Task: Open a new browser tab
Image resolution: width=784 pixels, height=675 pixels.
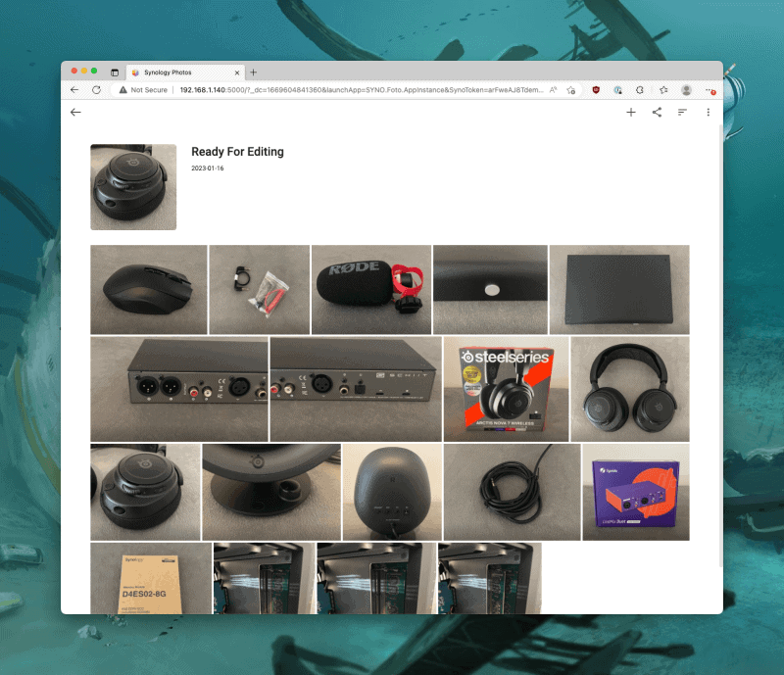Action: tap(253, 72)
